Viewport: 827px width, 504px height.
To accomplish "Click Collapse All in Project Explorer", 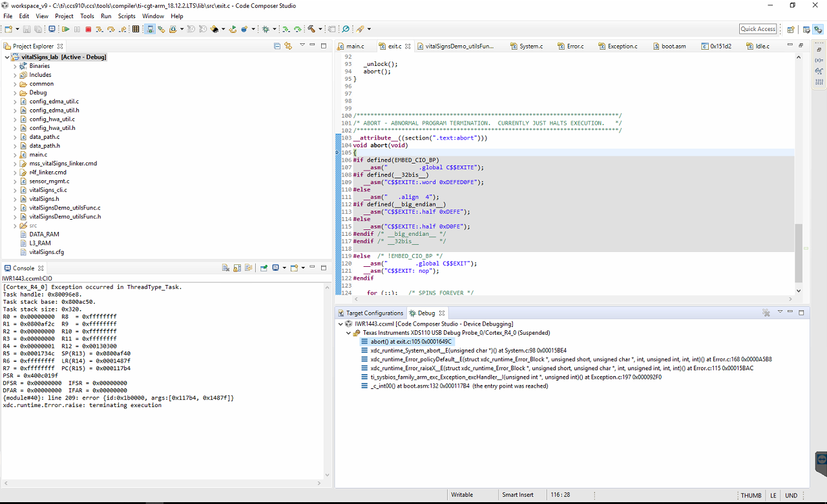I will (x=277, y=46).
